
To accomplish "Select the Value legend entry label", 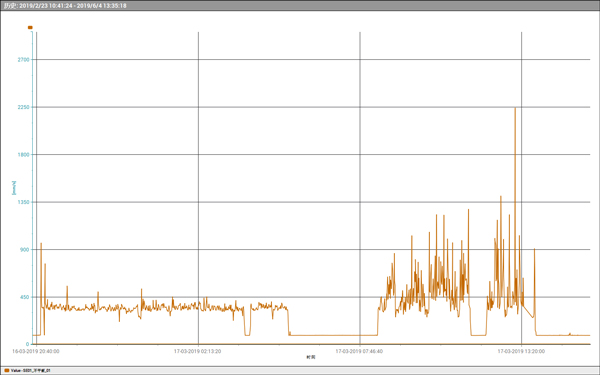I will pos(31,370).
